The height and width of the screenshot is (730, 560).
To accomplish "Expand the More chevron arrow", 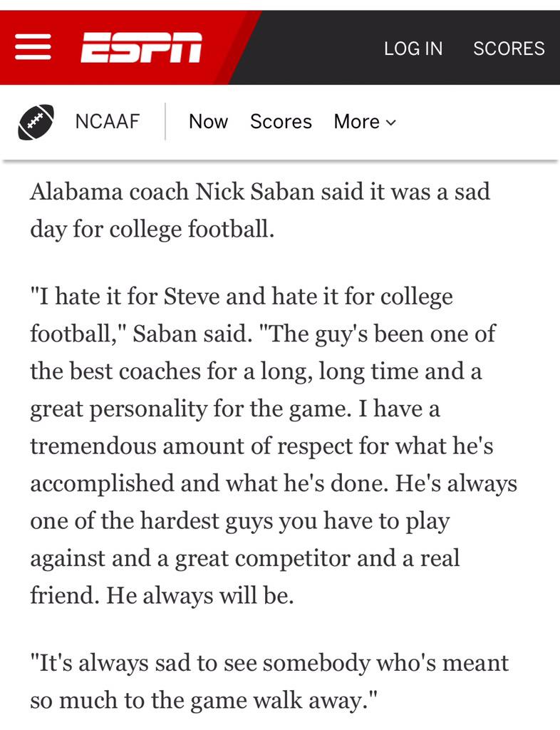I will click(x=390, y=123).
